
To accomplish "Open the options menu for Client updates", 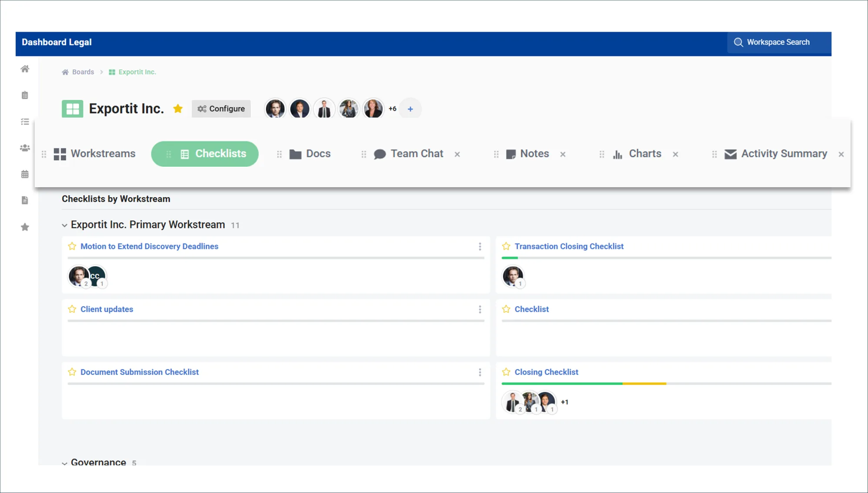I will click(x=480, y=309).
